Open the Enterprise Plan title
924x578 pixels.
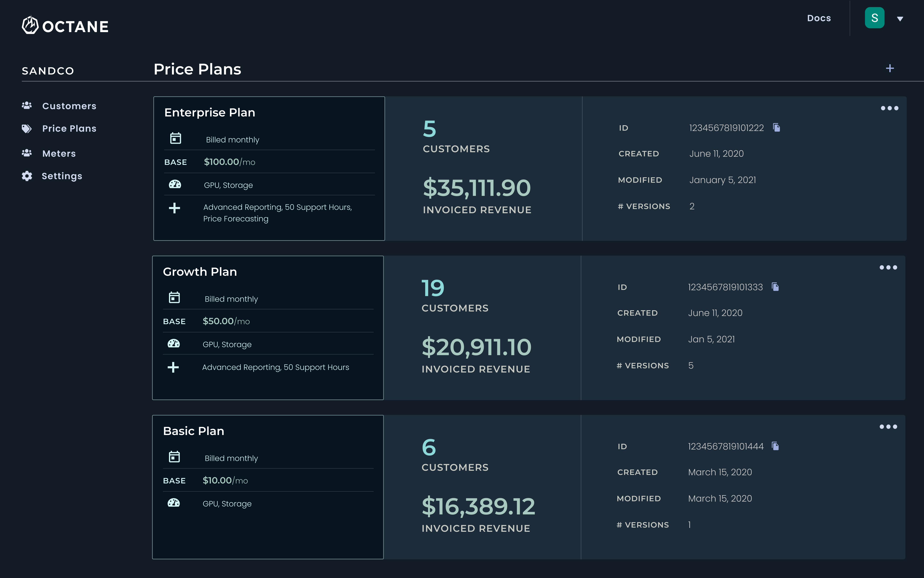210,112
